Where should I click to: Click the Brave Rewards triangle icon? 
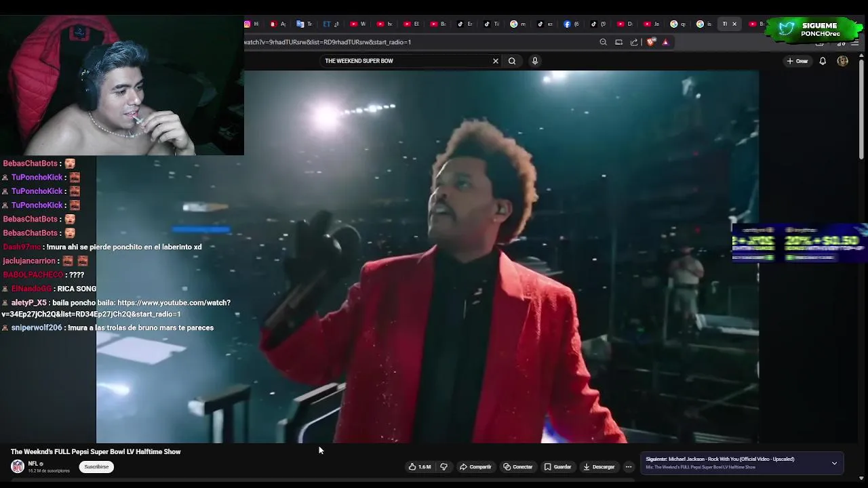(x=665, y=42)
